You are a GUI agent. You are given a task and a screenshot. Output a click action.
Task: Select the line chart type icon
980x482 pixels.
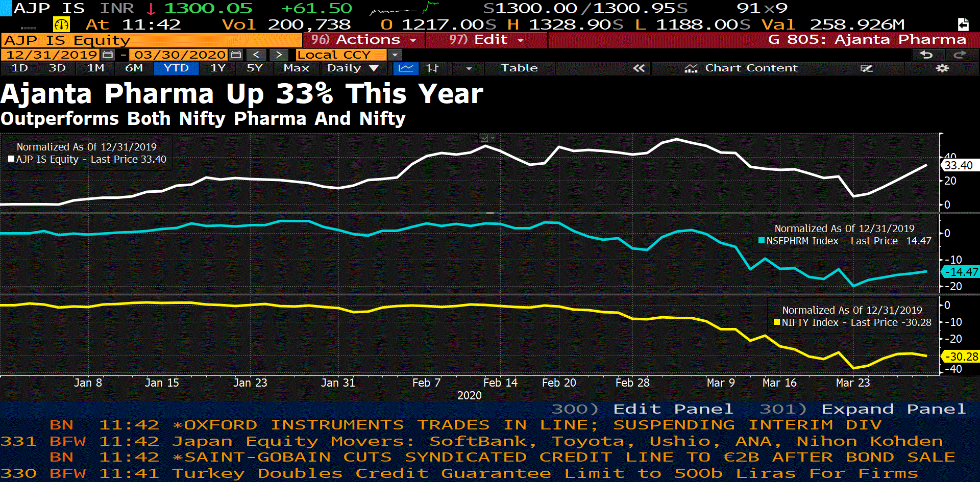coord(406,68)
